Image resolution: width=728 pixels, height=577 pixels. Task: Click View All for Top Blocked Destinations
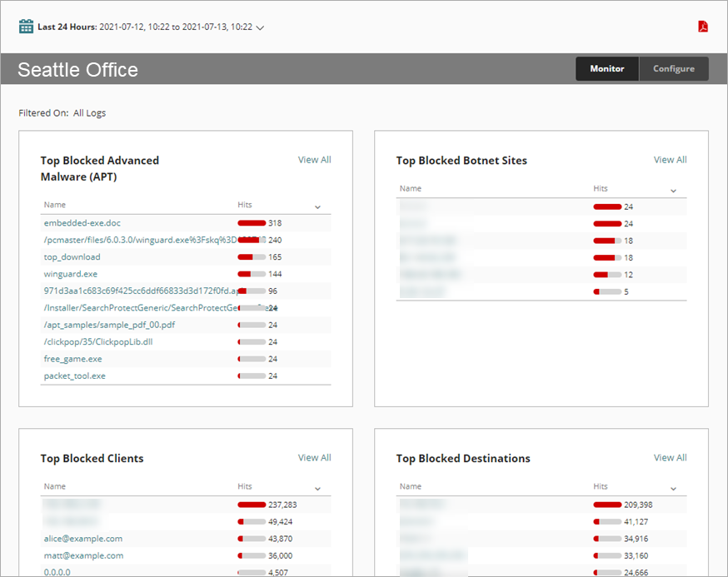click(670, 457)
